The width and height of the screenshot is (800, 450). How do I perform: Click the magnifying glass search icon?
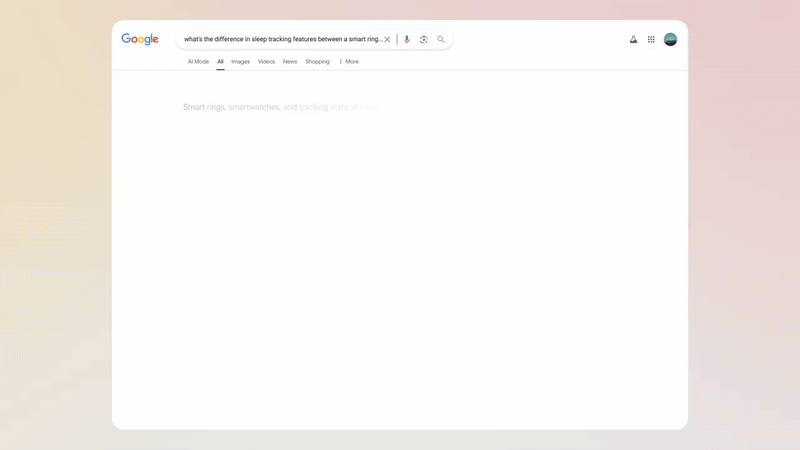point(441,40)
